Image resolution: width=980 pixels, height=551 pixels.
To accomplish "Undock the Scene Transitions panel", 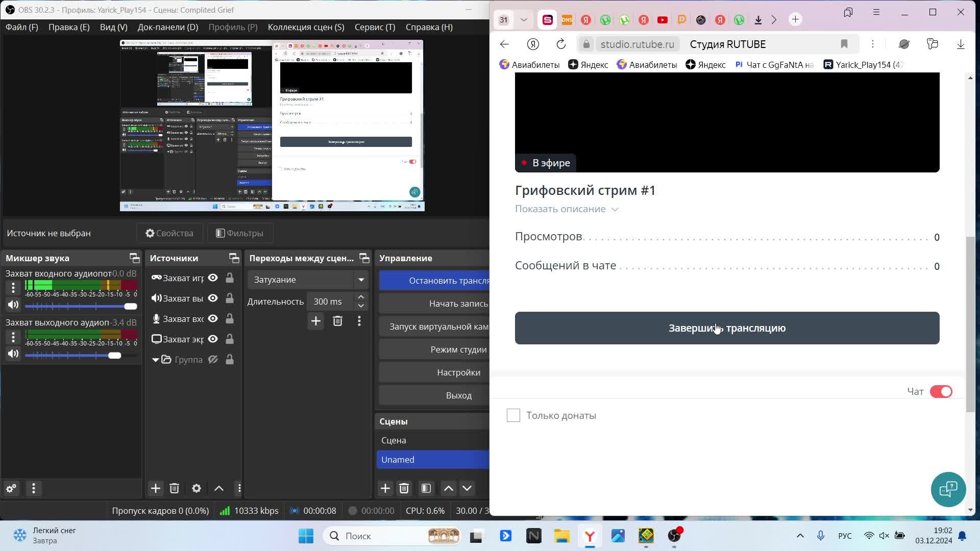I will [364, 258].
